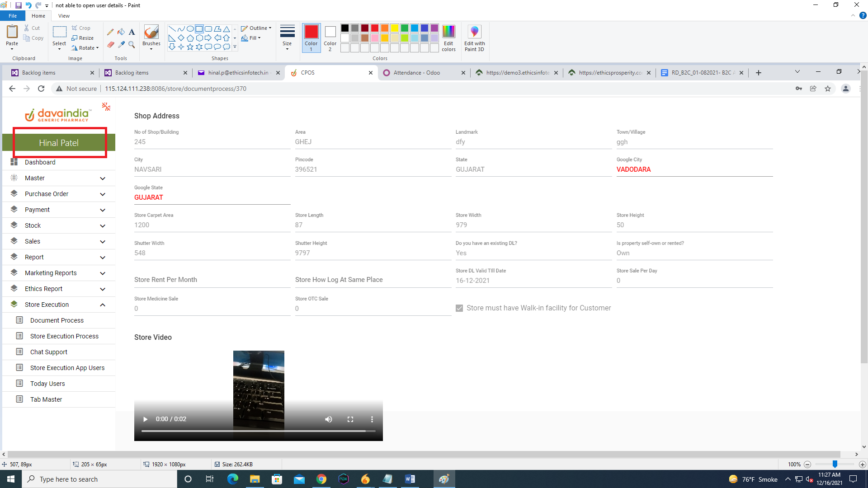Uncheck the Walk-in facility for Customer checkbox
This screenshot has width=868, height=488.
tap(459, 308)
